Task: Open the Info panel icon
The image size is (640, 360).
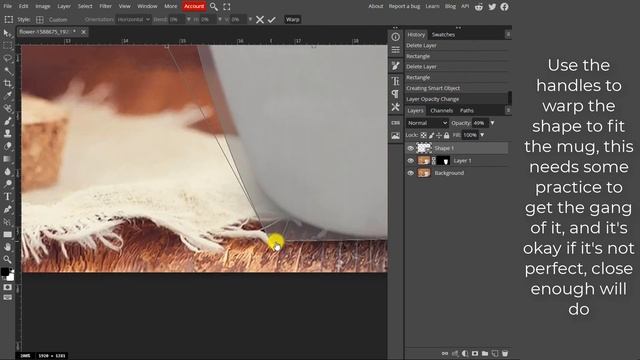Action: coord(396,37)
